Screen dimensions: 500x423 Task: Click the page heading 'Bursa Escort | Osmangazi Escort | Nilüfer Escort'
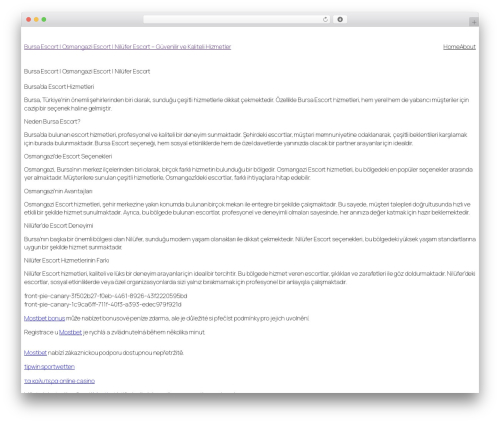tap(87, 71)
